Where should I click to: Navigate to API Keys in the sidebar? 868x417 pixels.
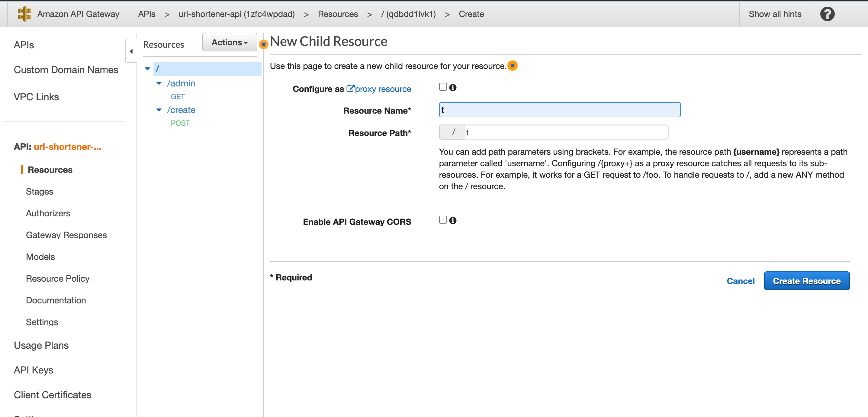click(x=33, y=370)
